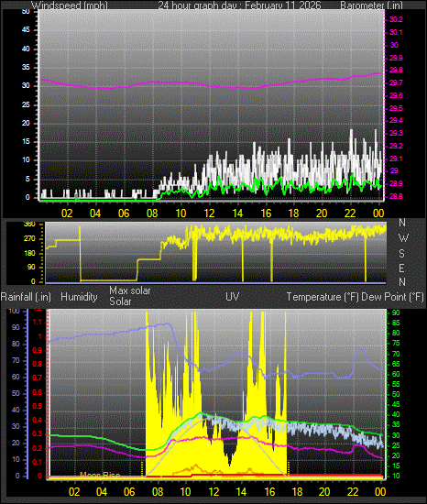The height and width of the screenshot is (504, 427).
Task: Click the "Dew Point (°F)" label
Action: coord(392,297)
